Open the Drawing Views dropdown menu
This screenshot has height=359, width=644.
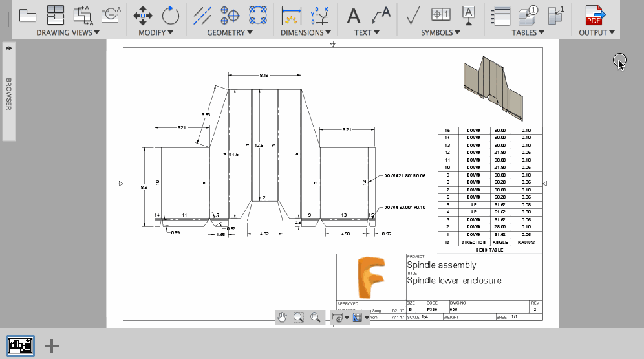tap(68, 32)
